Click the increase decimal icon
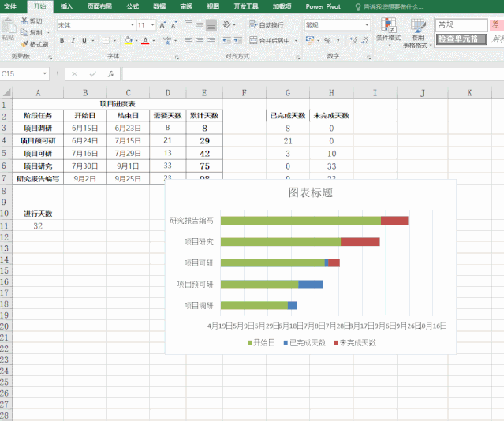The height and width of the screenshot is (421, 504). point(354,40)
